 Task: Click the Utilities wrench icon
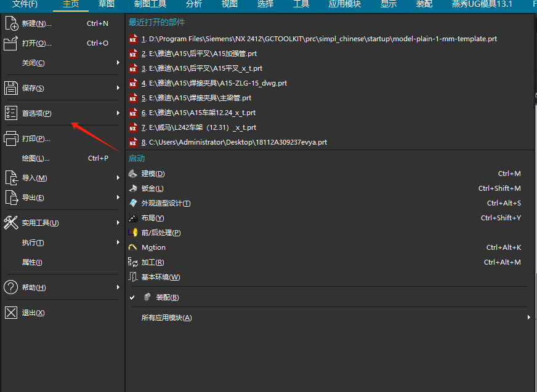pos(11,223)
